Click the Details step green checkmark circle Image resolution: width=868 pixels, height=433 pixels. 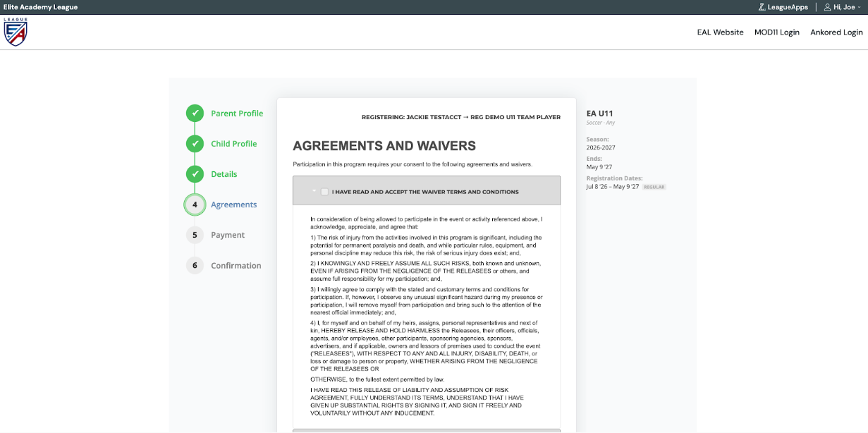tap(195, 174)
